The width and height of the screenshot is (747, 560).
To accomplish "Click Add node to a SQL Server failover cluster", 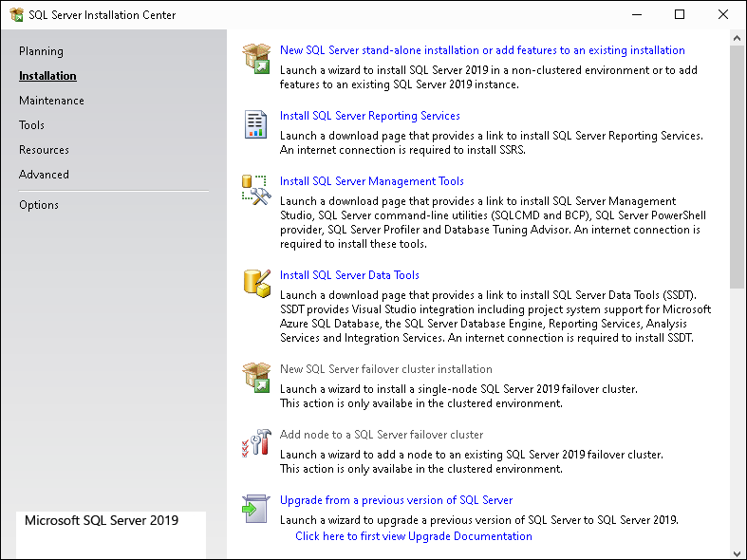I will 382,435.
